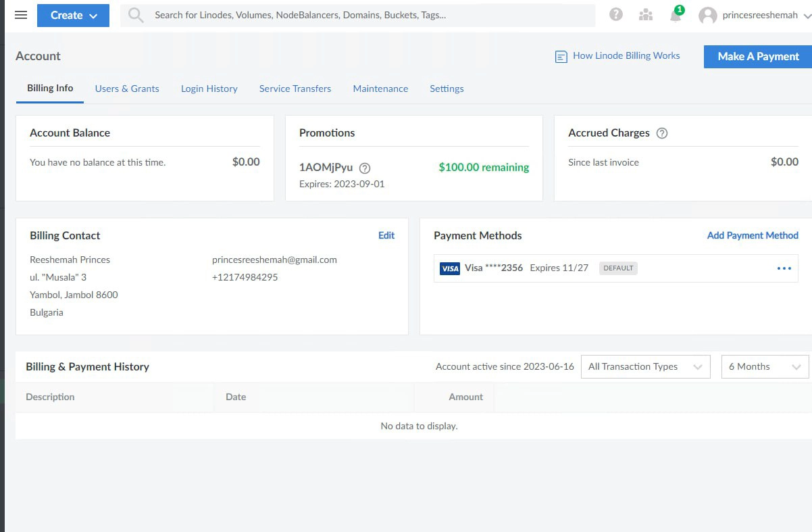Open the hamburger navigation menu

coord(21,15)
